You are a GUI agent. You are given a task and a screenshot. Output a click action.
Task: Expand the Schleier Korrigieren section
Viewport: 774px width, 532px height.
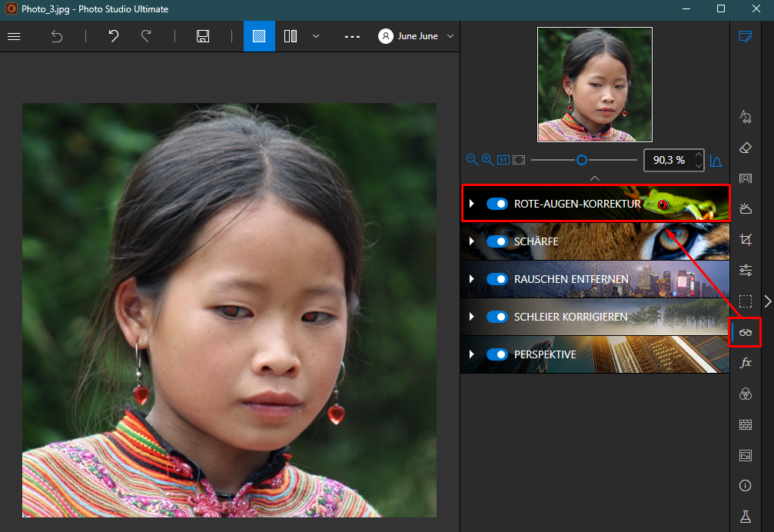(x=472, y=317)
